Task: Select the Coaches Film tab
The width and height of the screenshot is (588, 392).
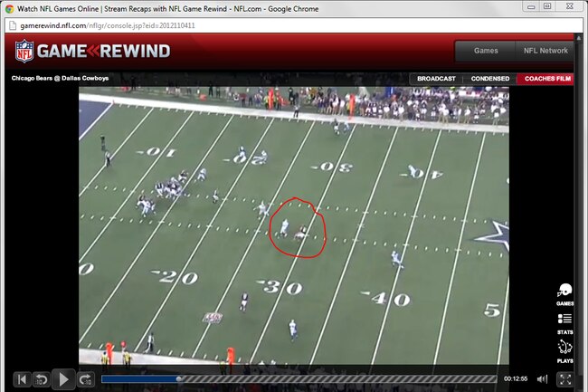Action: click(545, 79)
